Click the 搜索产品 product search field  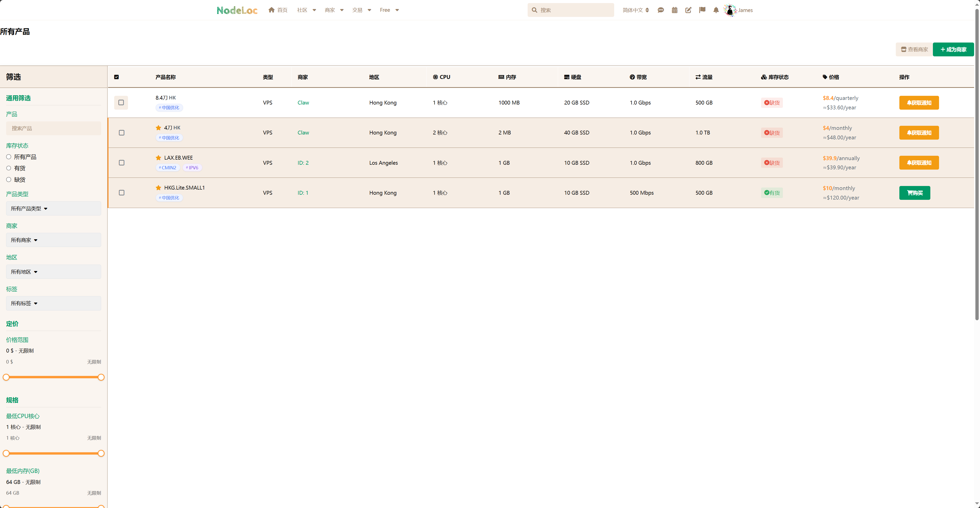(x=54, y=128)
